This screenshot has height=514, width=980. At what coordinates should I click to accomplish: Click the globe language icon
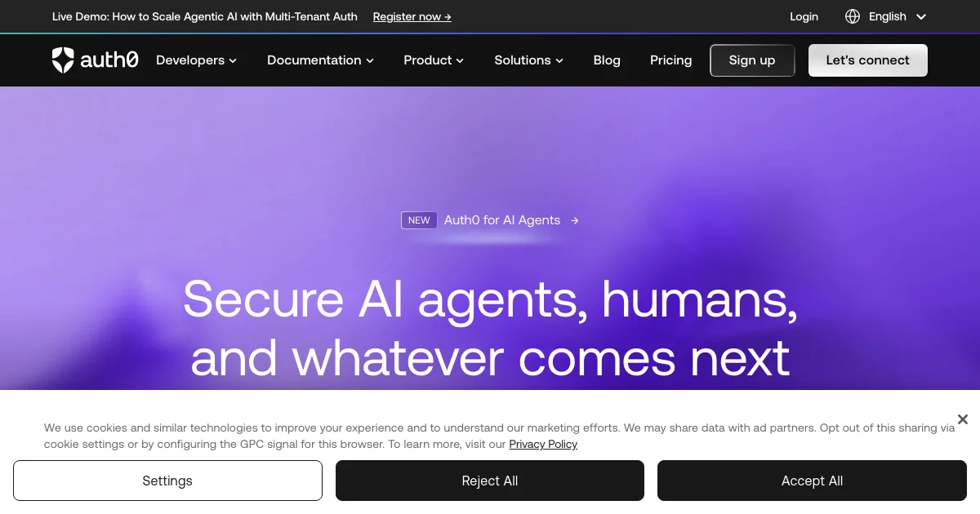point(853,16)
